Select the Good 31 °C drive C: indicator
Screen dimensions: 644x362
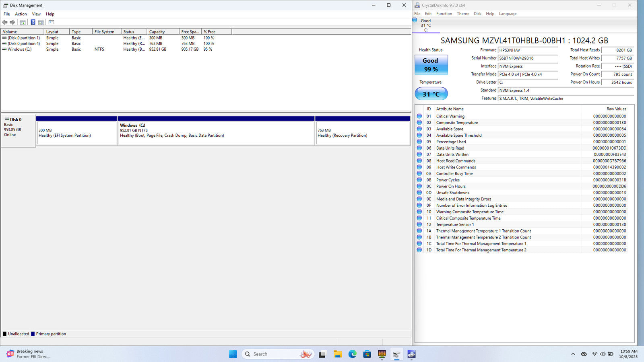(x=425, y=25)
